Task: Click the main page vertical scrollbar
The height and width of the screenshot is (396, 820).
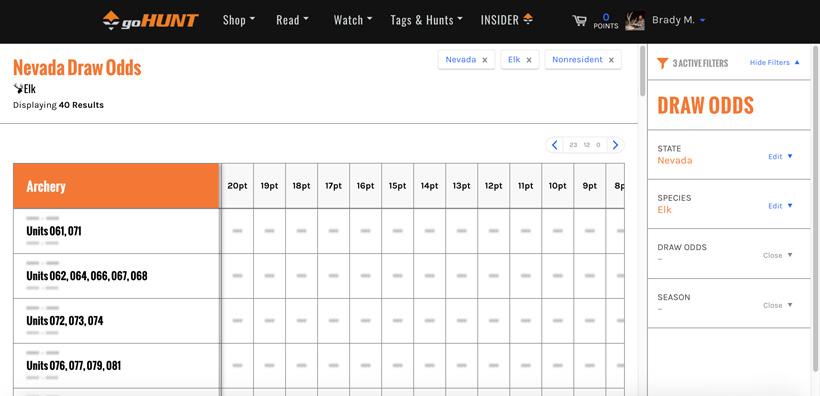Action: click(642, 71)
